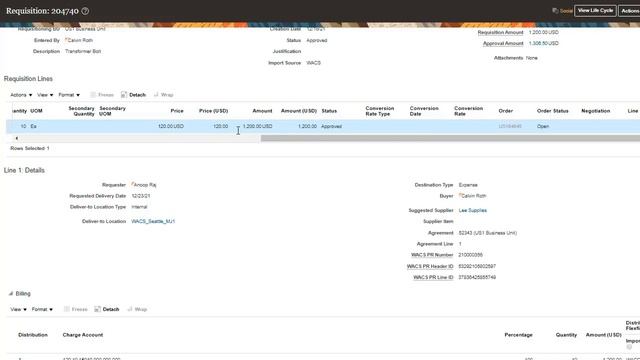
Task: Click Freeze in Requisition Lines toolbar
Action: tap(102, 95)
